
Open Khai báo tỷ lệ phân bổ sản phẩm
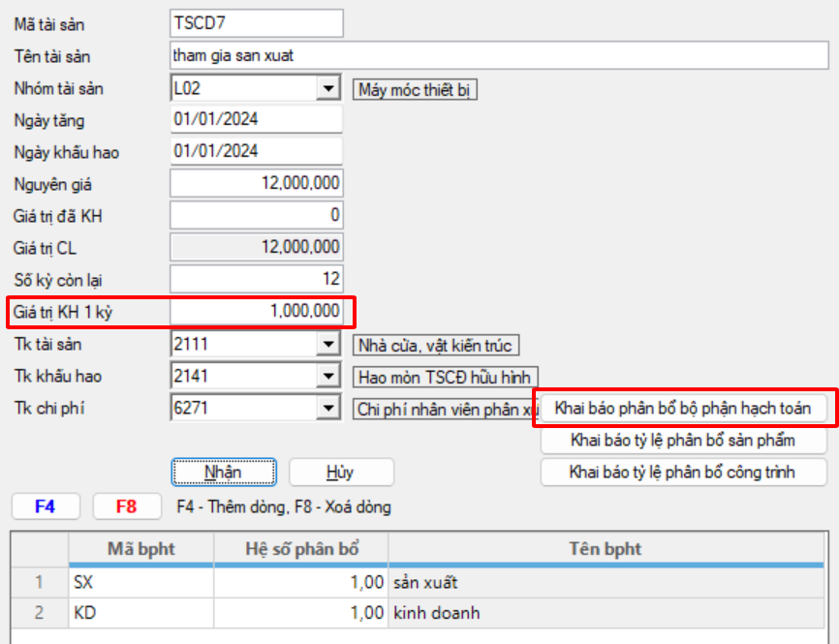pyautogui.click(x=682, y=441)
